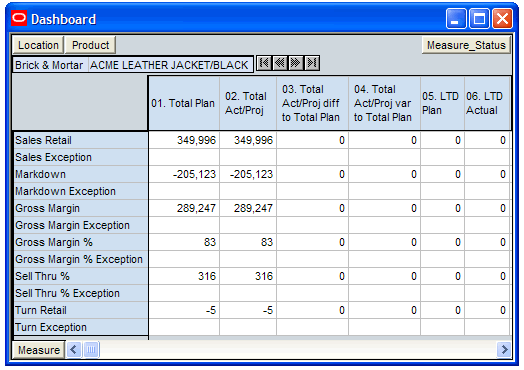The height and width of the screenshot is (370, 524).
Task: Select the 04. Total Act/Proj var column header
Action: click(384, 103)
